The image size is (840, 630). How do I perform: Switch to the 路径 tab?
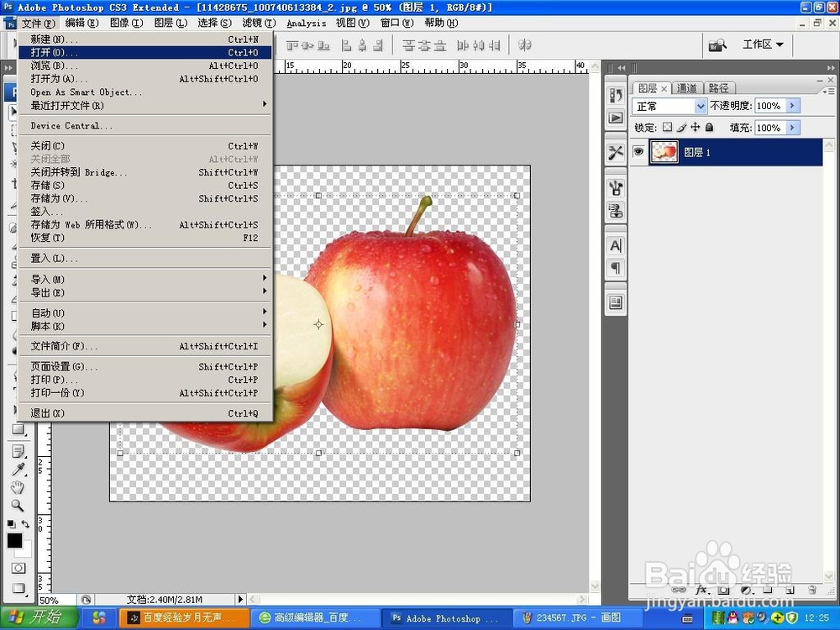coord(718,88)
